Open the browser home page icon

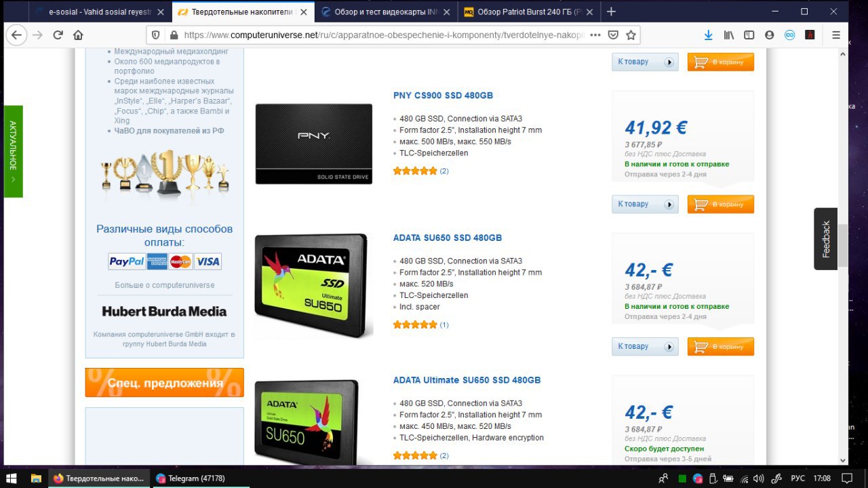pyautogui.click(x=78, y=35)
